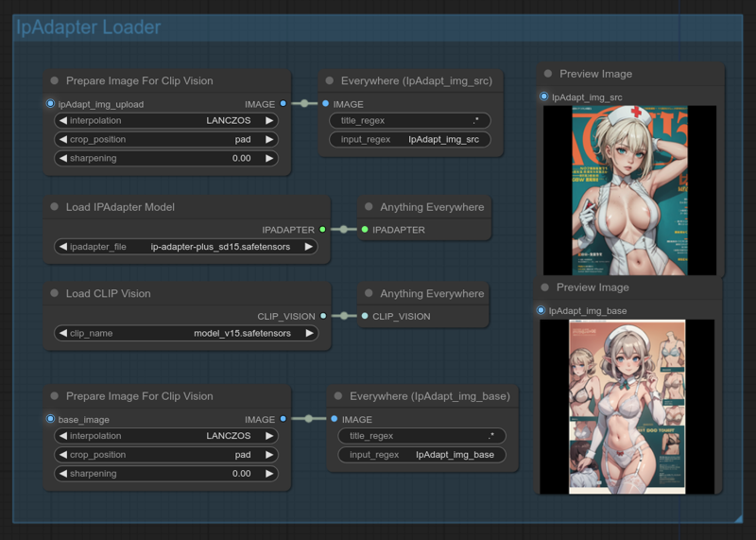The image size is (756, 540).
Task: Open pad crop_position list in base_image node
Action: 166,454
